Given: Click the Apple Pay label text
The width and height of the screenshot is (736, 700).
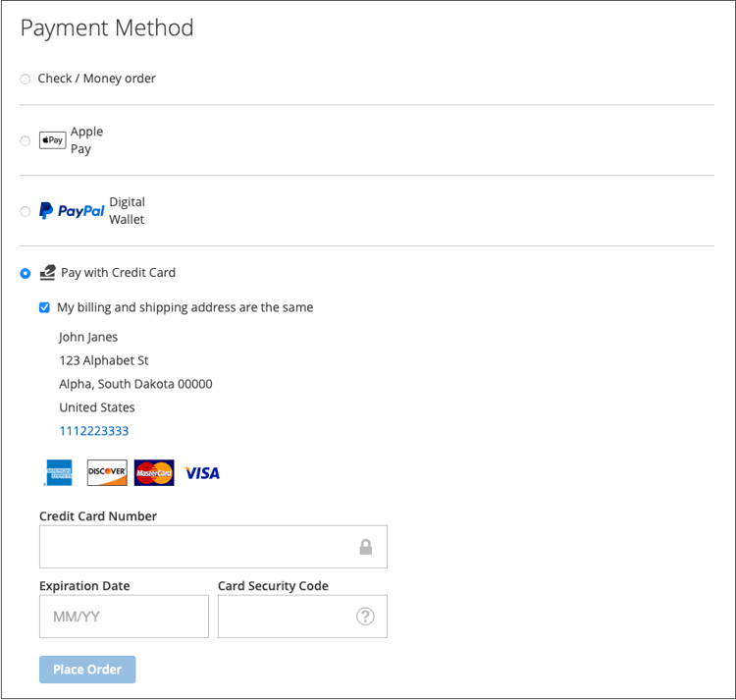Looking at the screenshot, I should [x=86, y=140].
